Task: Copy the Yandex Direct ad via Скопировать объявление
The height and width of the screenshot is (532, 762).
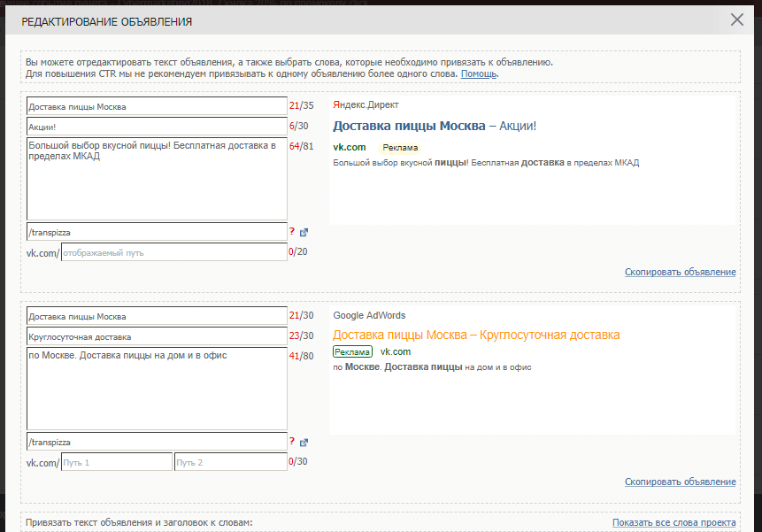Action: click(680, 272)
